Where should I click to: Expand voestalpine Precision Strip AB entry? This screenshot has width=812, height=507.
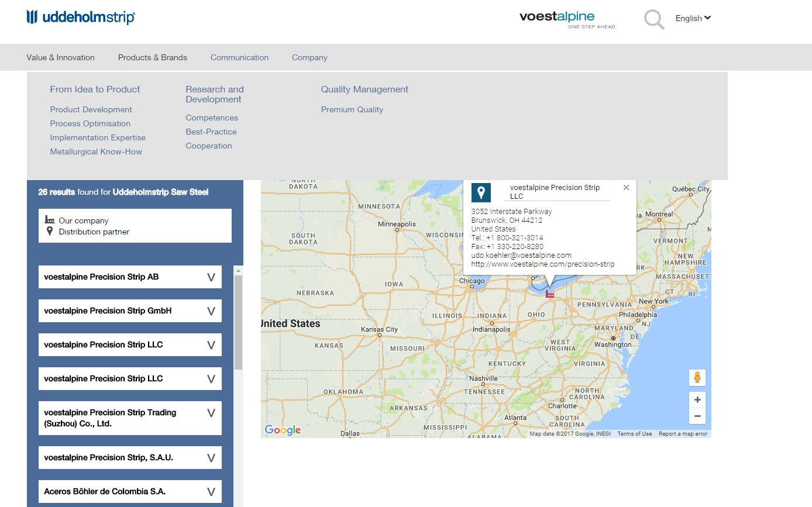click(x=130, y=277)
